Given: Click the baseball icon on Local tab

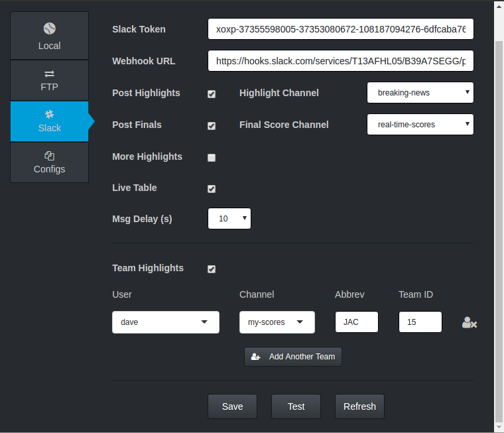Looking at the screenshot, I should pyautogui.click(x=49, y=29).
